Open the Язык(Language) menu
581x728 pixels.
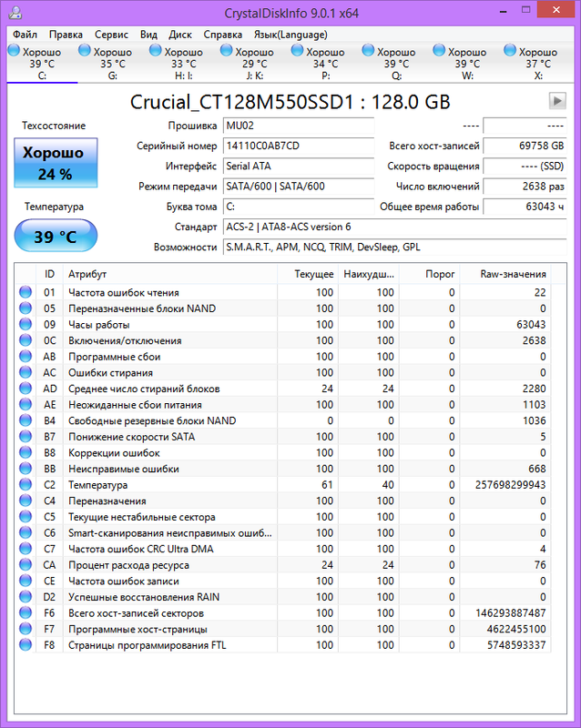[290, 35]
